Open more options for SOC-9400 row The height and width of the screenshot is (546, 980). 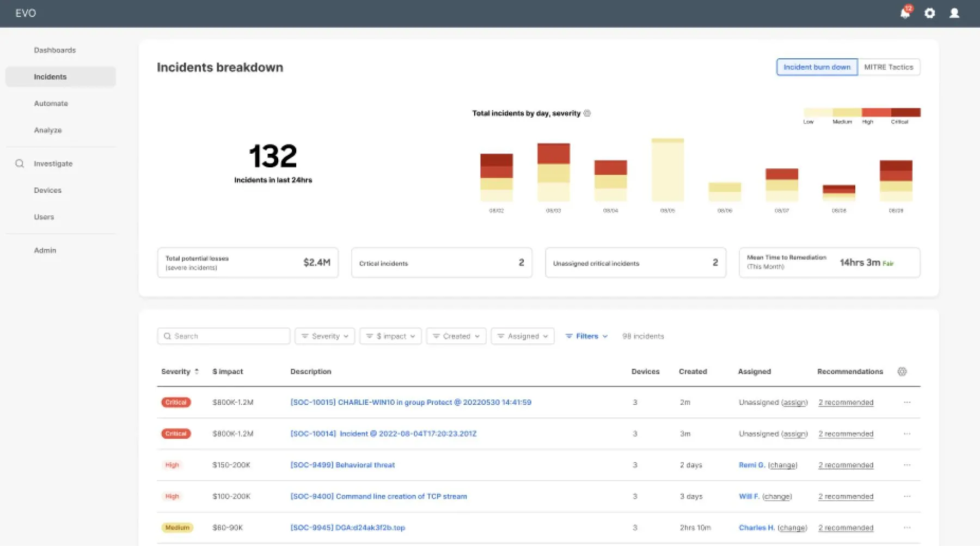(907, 496)
